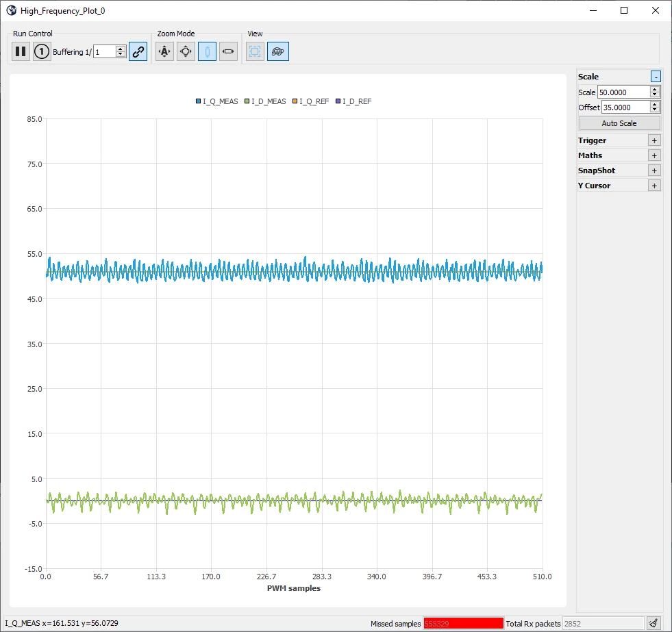
Task: Click the -15.0 y-axis tick label
Action: click(x=33, y=569)
